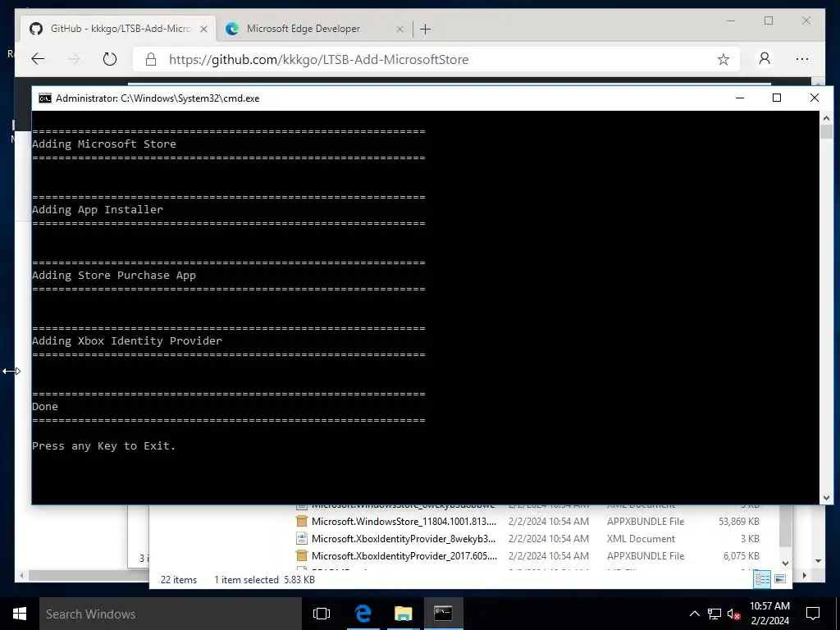Screen dimensions: 840x630
Task: Open Edge profile account icon
Action: pos(765,58)
